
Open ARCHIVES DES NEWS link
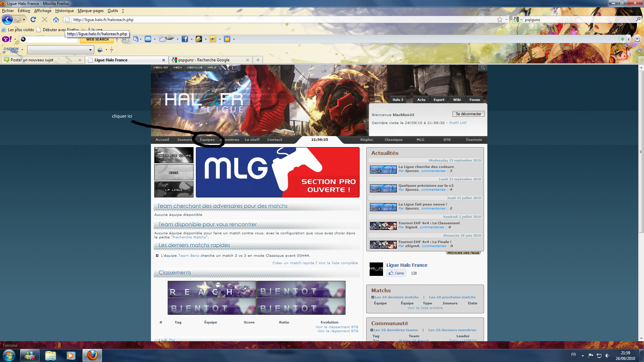coord(463,253)
